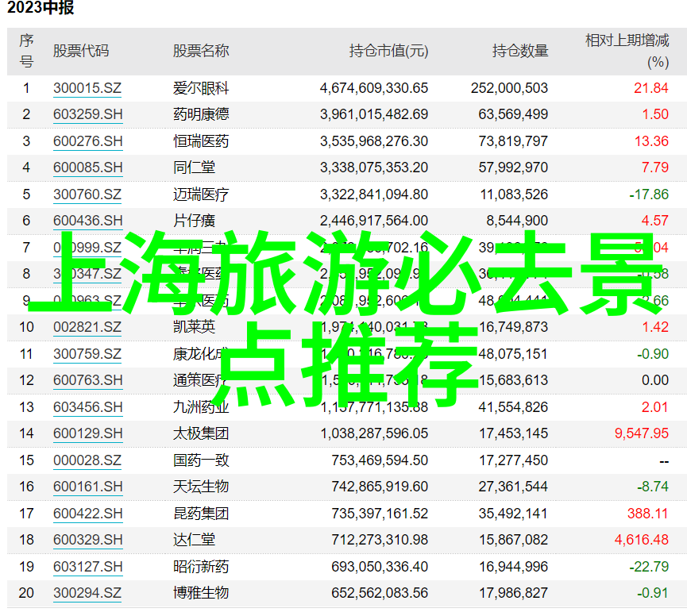687x616 pixels.
Task: Select stock name 博雅生物
Action: coord(201,593)
